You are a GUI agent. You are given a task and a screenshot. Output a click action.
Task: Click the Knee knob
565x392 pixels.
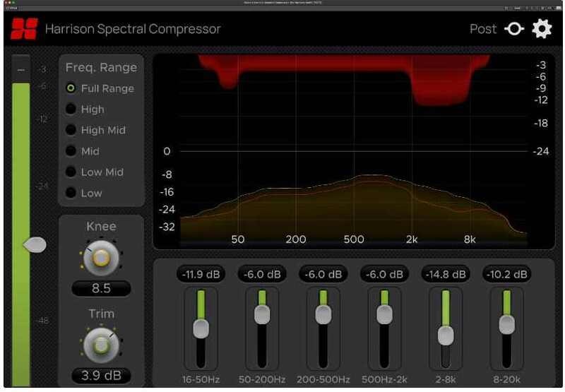(x=101, y=259)
